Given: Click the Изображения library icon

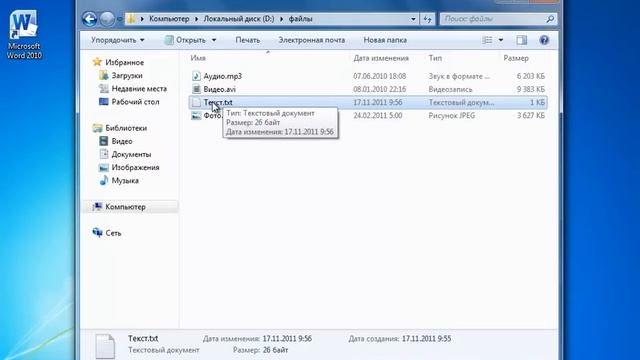Looking at the screenshot, I should click(104, 167).
